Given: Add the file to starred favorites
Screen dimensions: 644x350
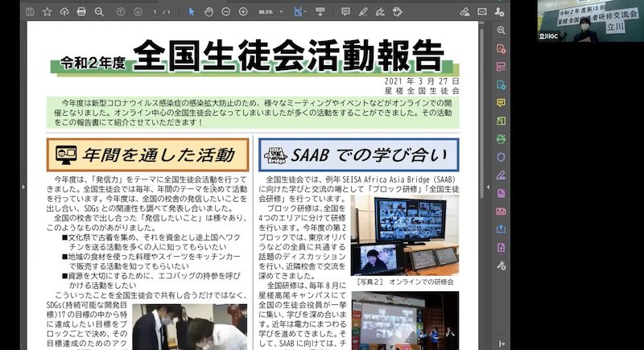Looking at the screenshot, I should pos(47,12).
